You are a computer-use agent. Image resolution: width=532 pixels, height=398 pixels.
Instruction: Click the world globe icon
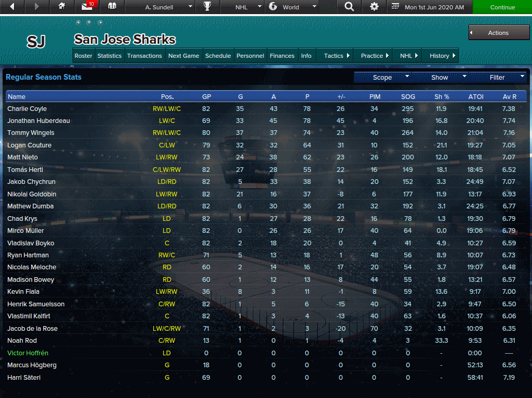pyautogui.click(x=273, y=6)
